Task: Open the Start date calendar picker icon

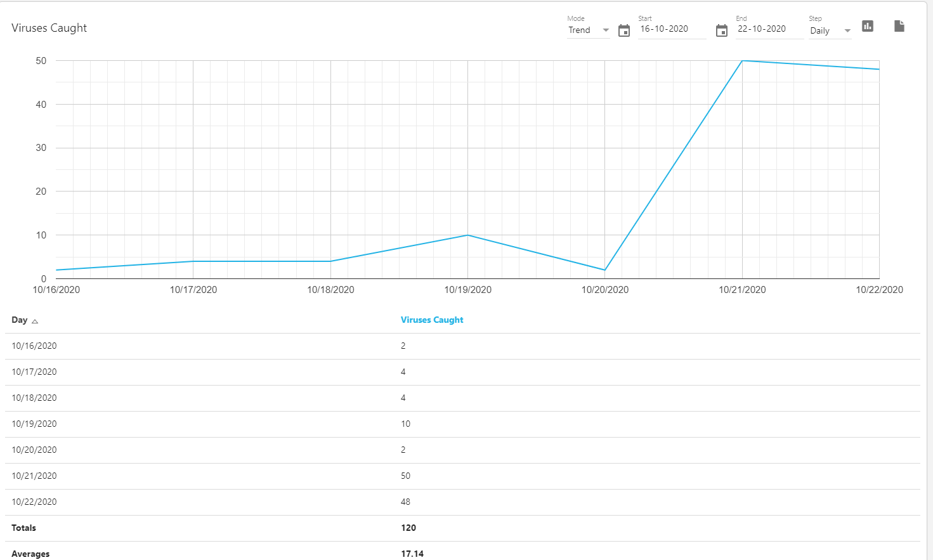Action: tap(624, 30)
